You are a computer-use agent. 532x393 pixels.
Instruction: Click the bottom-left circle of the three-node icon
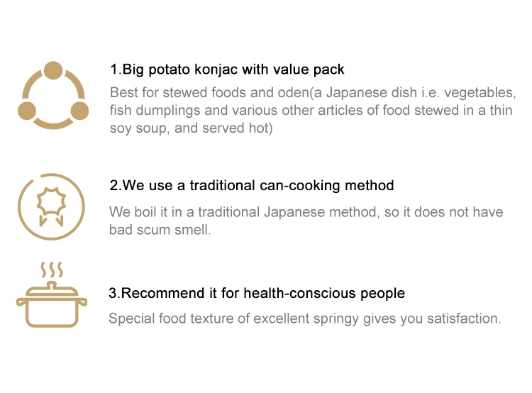pyautogui.click(x=28, y=111)
